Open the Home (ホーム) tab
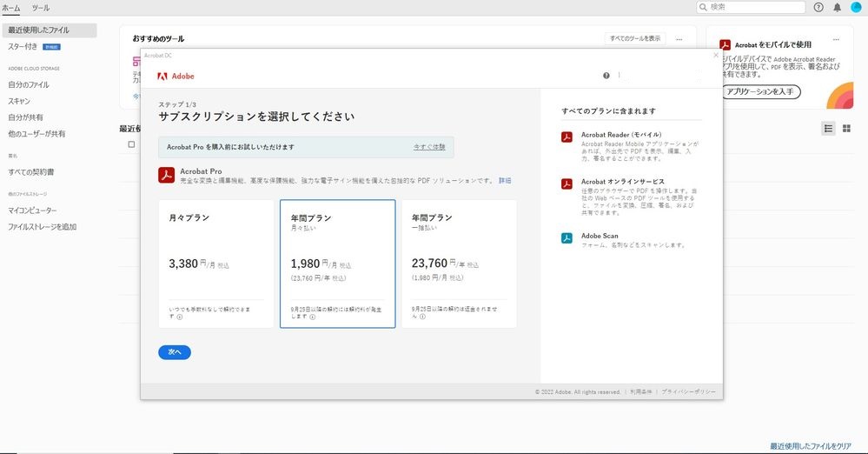 pos(11,8)
